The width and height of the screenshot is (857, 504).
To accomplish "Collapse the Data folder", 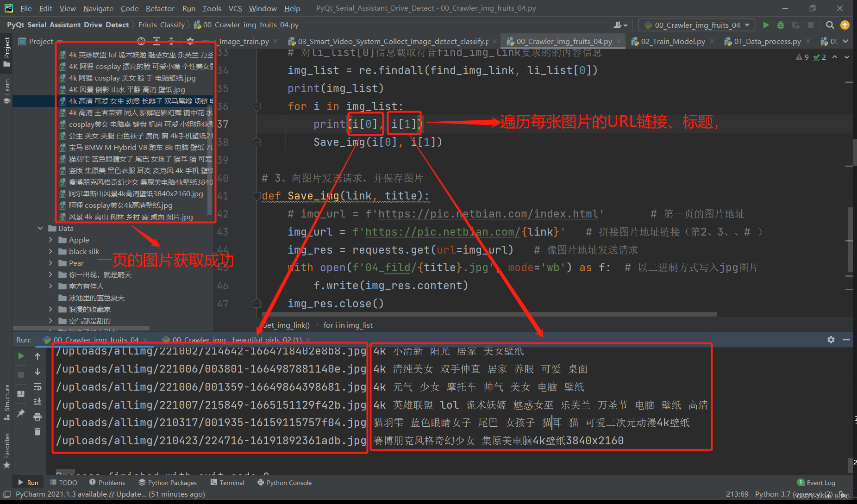I will click(x=40, y=228).
